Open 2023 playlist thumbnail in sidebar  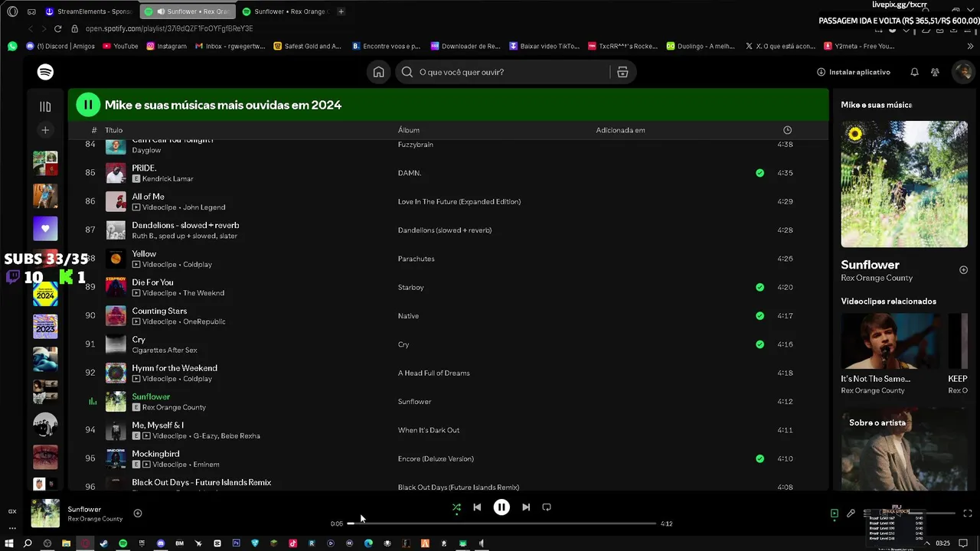(45, 327)
